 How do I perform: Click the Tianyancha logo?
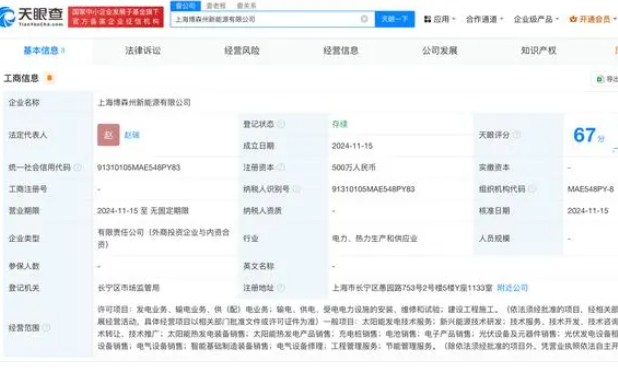pos(32,17)
